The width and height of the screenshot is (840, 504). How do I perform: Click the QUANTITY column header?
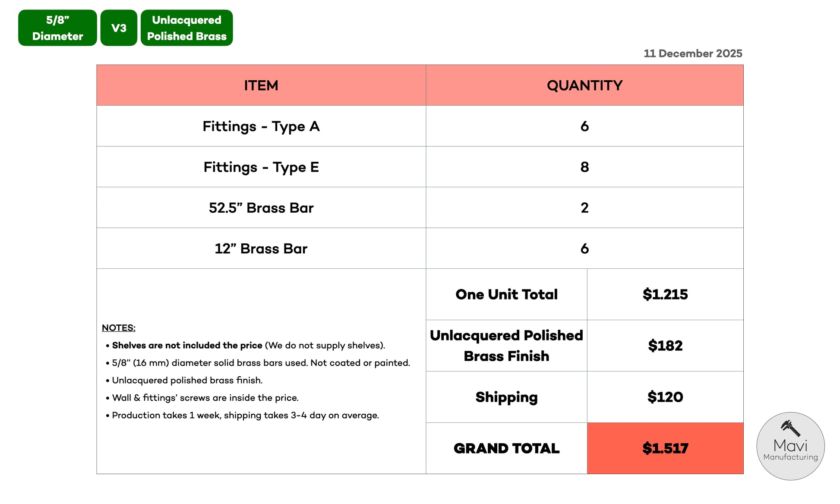pos(584,85)
